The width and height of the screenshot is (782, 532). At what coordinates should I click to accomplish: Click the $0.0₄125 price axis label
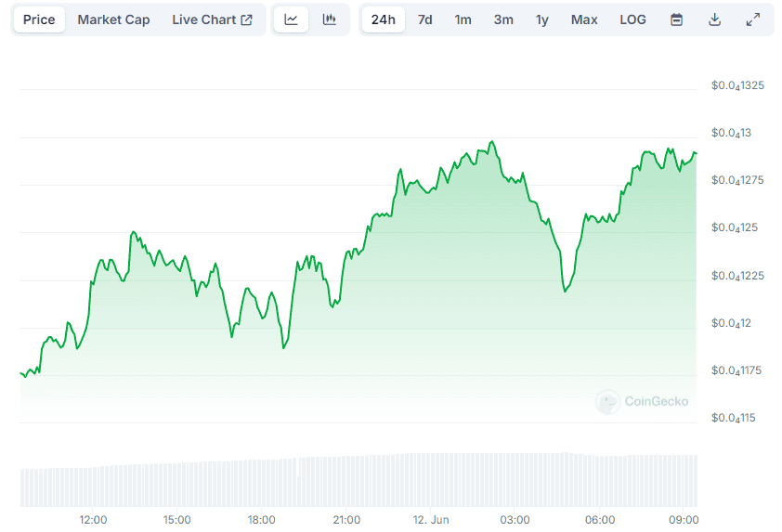(x=735, y=227)
